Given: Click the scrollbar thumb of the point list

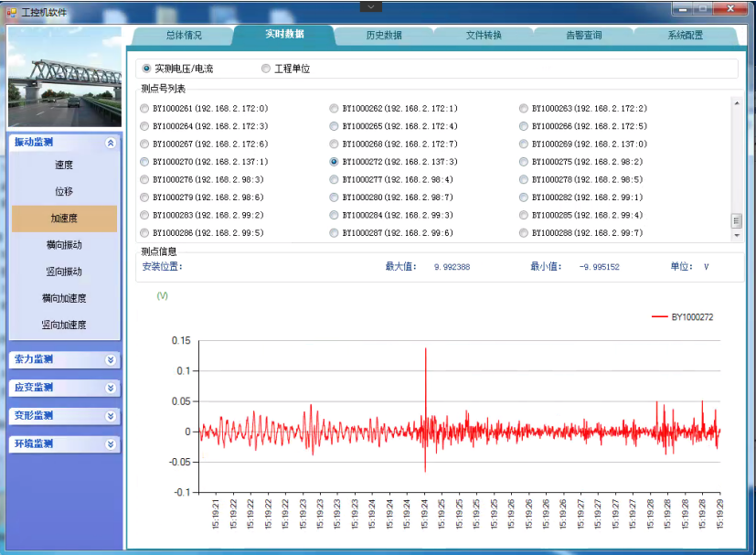Looking at the screenshot, I should pos(737,221).
